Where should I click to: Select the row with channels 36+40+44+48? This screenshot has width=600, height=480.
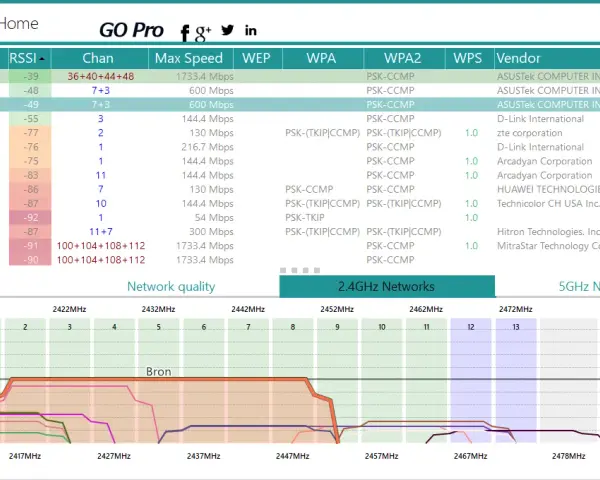pos(300,76)
